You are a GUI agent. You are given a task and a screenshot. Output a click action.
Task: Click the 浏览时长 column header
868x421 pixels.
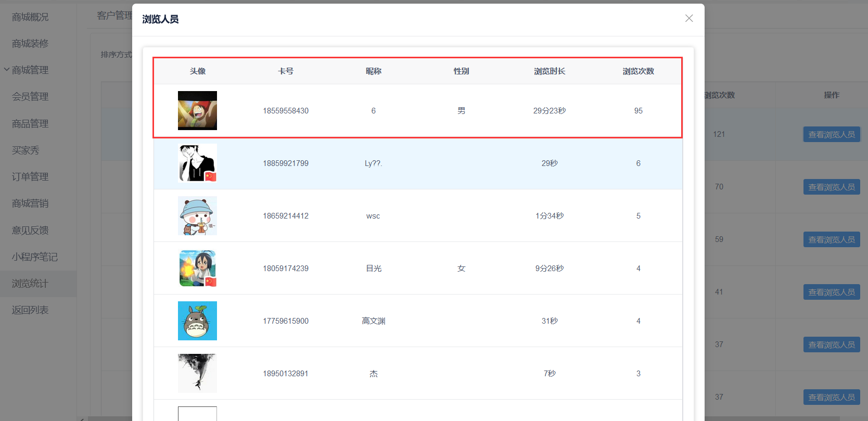pyautogui.click(x=550, y=71)
